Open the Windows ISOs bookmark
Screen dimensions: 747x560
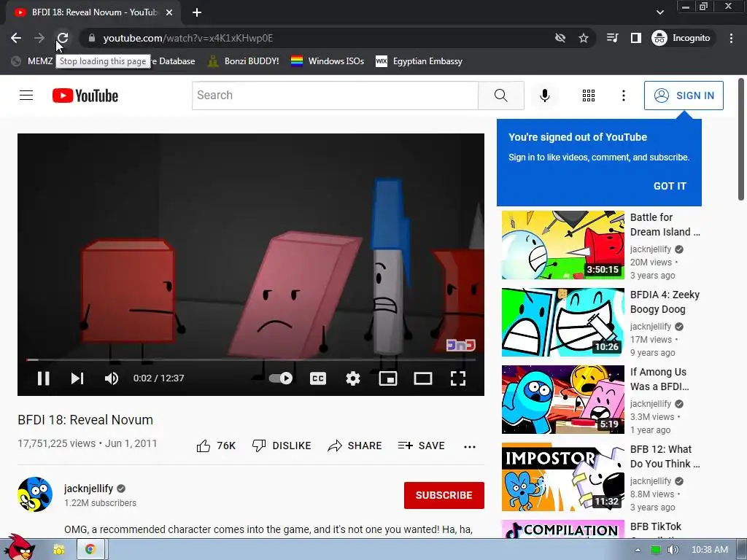click(x=328, y=61)
